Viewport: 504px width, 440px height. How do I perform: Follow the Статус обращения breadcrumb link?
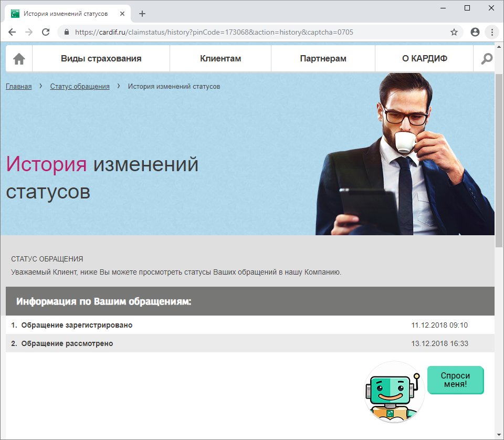(x=80, y=87)
